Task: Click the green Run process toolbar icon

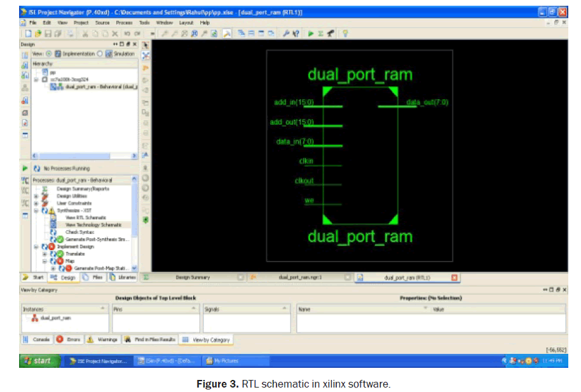Action: click(311, 33)
